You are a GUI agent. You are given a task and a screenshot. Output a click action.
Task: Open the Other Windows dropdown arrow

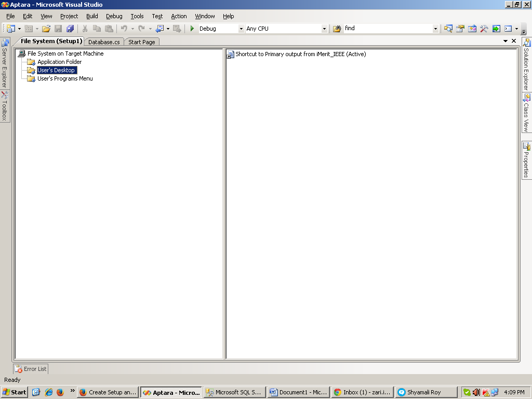pos(516,29)
